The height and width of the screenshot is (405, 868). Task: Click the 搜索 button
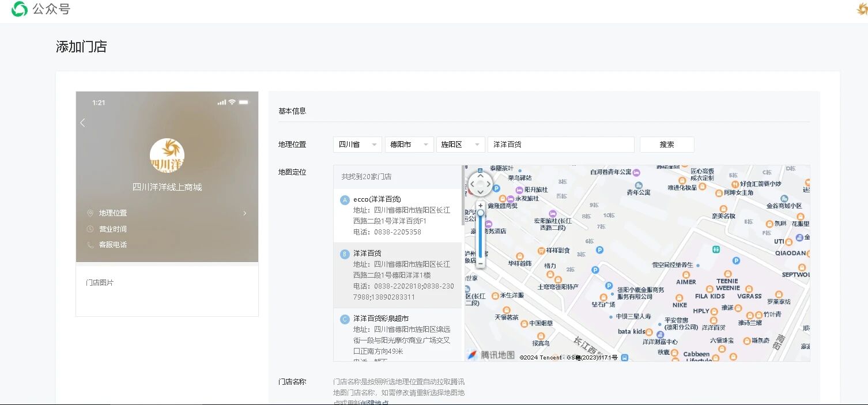667,145
